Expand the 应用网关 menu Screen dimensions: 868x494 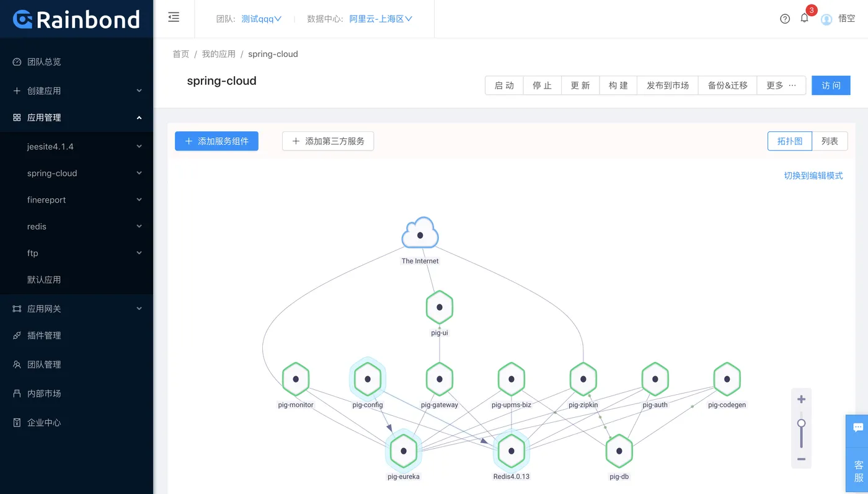pos(76,309)
